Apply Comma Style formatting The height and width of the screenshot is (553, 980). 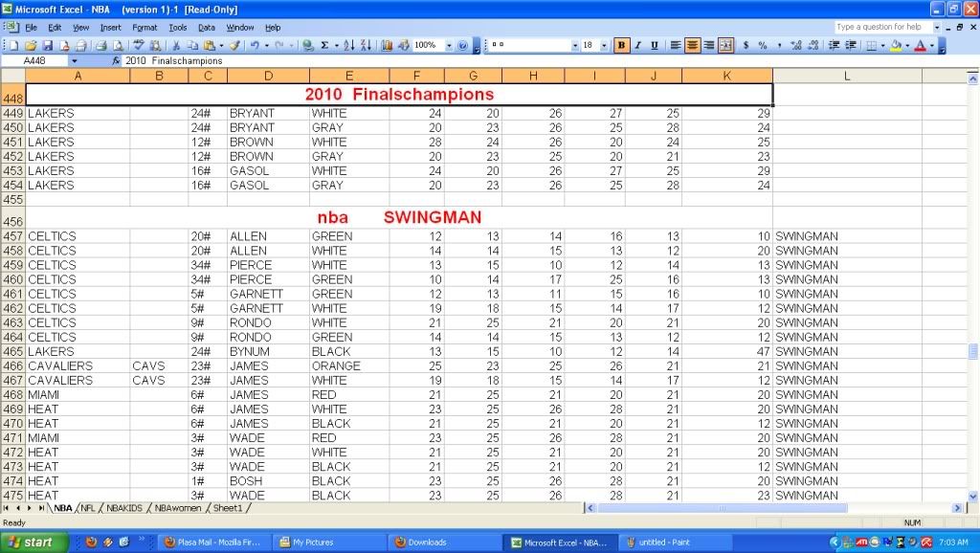pos(779,45)
